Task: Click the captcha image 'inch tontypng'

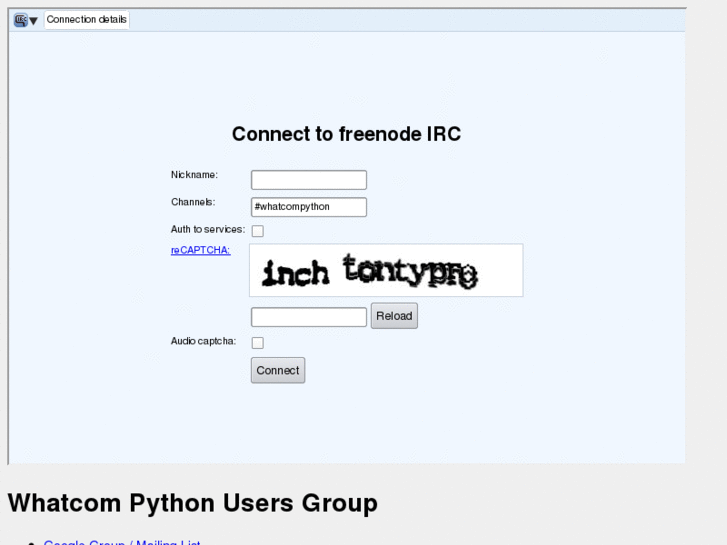Action: click(386, 270)
